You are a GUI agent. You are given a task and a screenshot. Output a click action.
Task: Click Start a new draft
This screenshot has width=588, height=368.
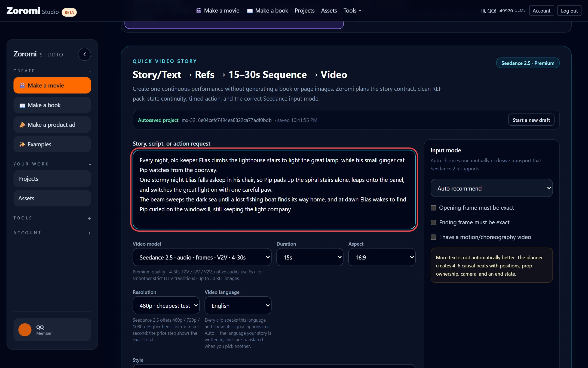(x=531, y=120)
